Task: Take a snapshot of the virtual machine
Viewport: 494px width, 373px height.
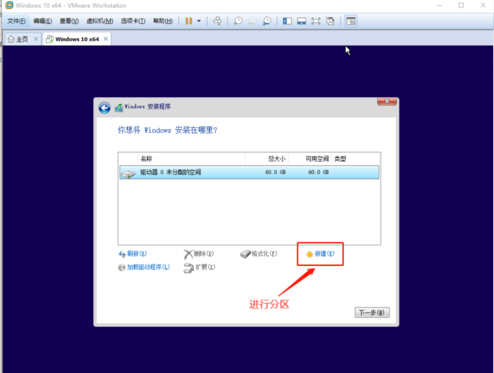Action: [238, 21]
